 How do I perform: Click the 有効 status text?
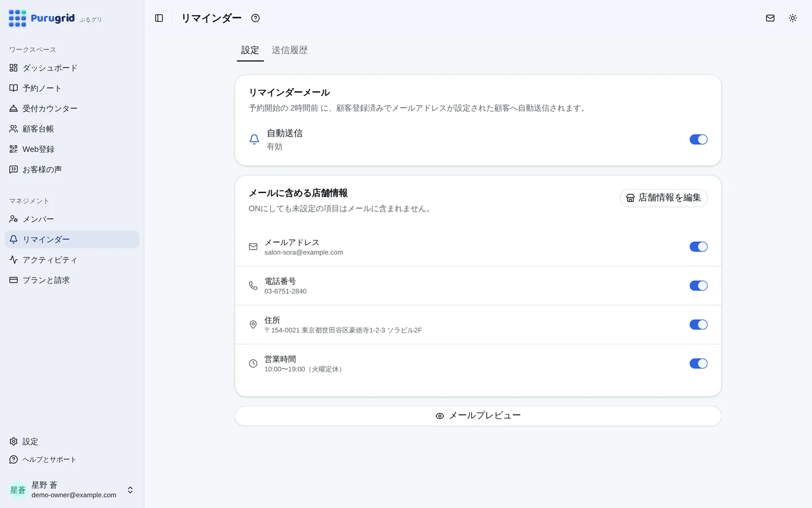(x=275, y=146)
